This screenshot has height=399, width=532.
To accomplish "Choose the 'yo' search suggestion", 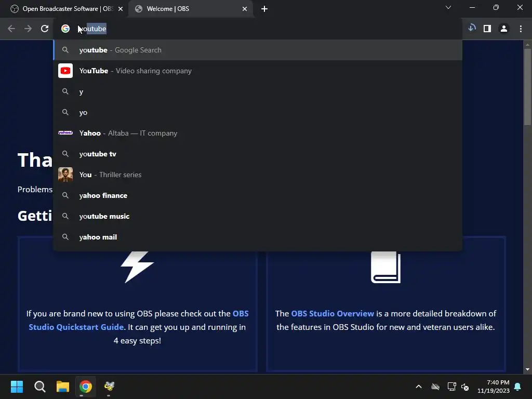I will pyautogui.click(x=258, y=112).
